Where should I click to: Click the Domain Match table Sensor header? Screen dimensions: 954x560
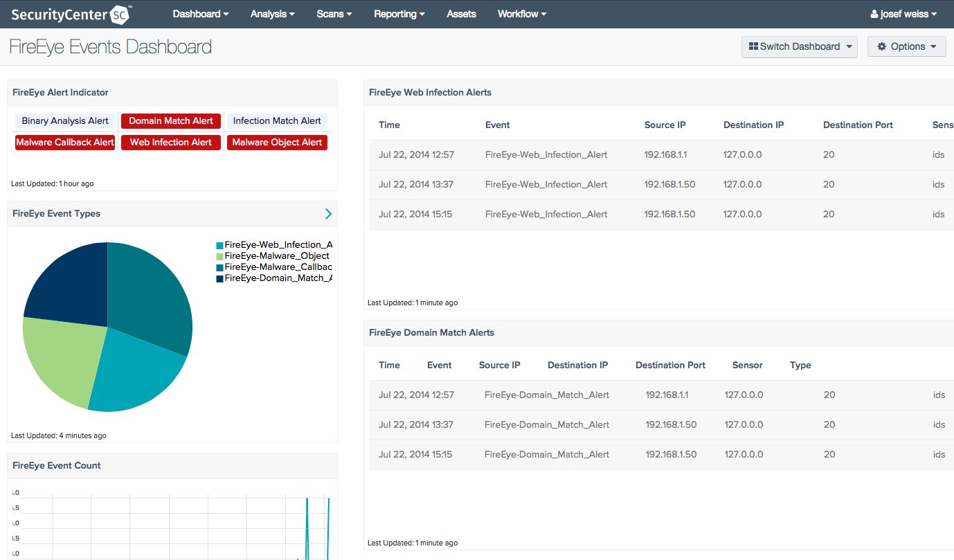coord(747,365)
